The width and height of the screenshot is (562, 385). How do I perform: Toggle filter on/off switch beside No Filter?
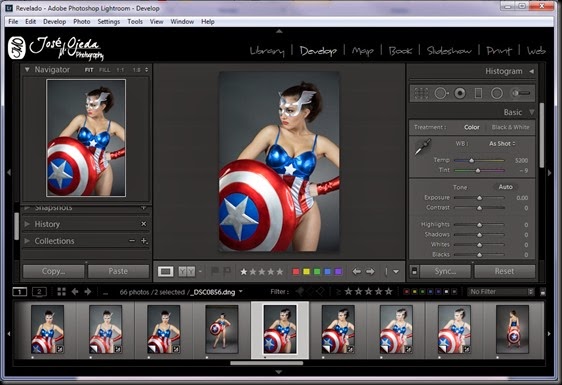click(x=543, y=292)
